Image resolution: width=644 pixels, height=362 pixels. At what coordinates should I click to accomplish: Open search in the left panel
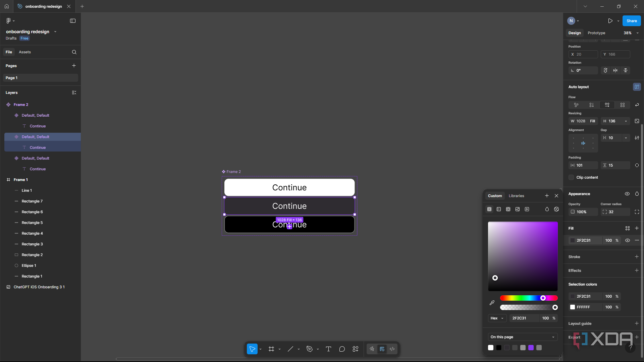(x=74, y=52)
